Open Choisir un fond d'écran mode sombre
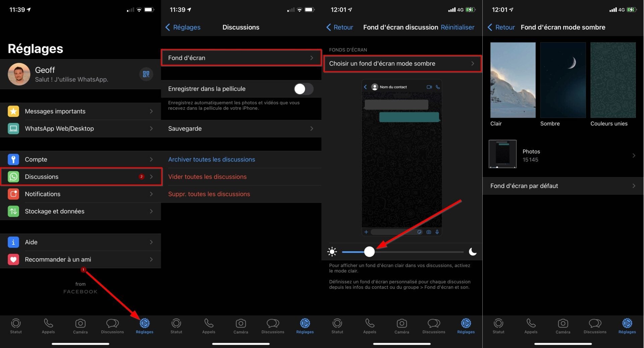 (402, 64)
